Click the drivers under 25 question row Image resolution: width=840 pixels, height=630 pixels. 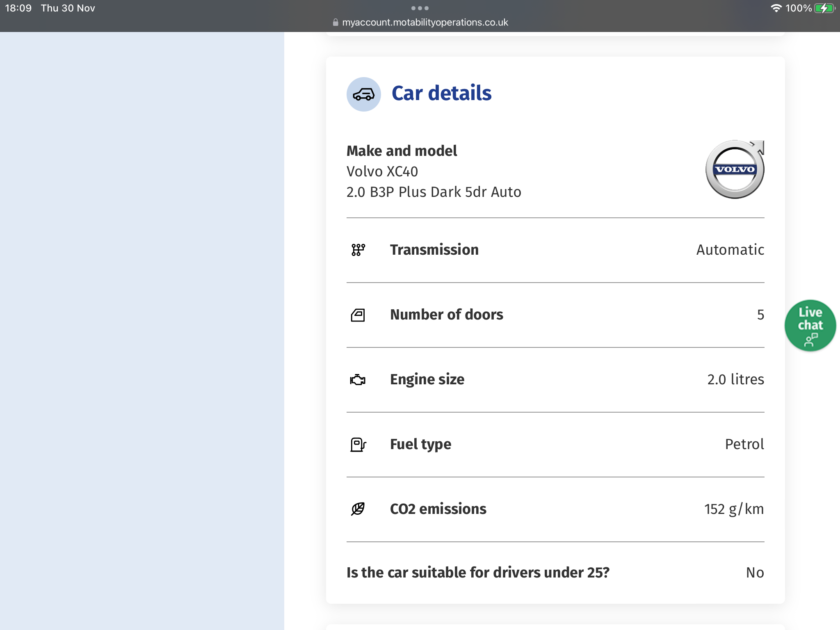coord(478,573)
